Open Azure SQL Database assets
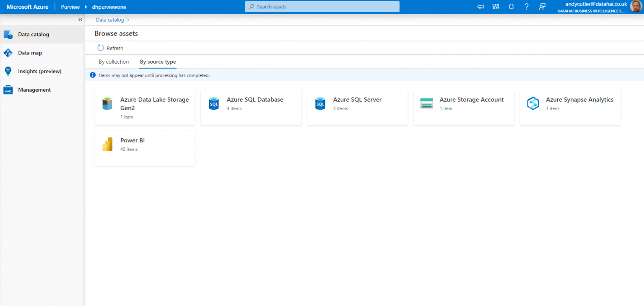 pos(251,107)
